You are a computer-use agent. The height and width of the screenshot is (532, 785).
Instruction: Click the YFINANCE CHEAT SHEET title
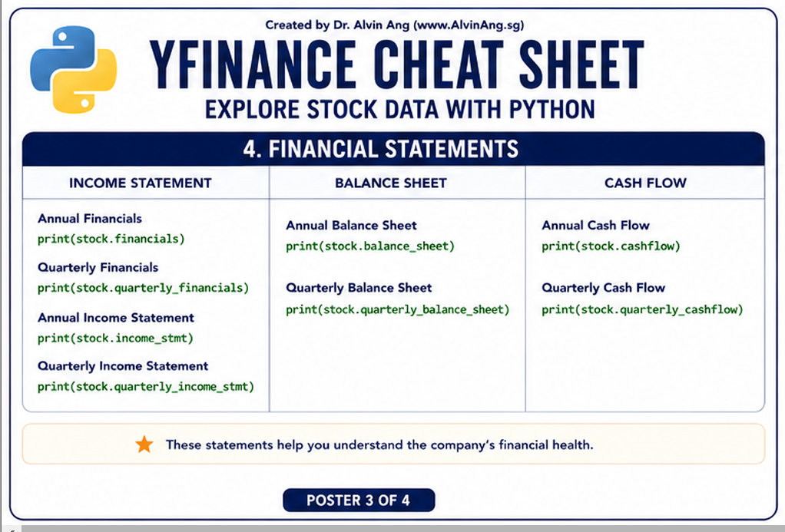[x=397, y=65]
